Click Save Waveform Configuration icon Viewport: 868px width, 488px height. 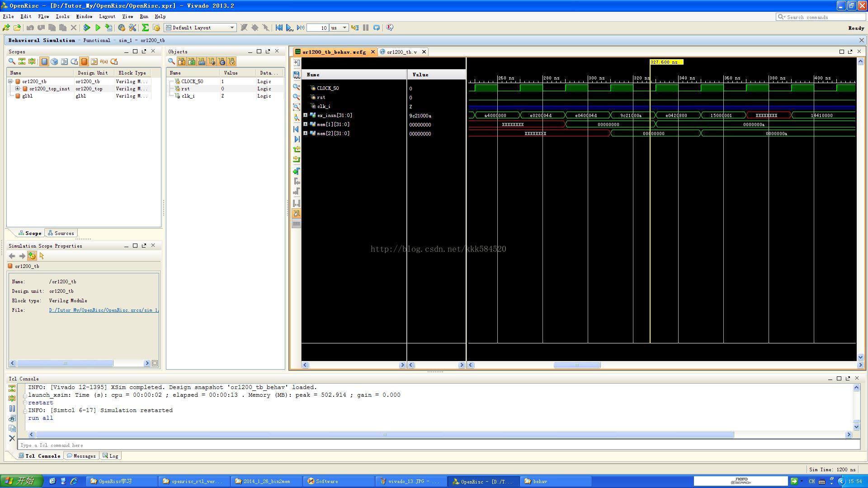pyautogui.click(x=297, y=75)
